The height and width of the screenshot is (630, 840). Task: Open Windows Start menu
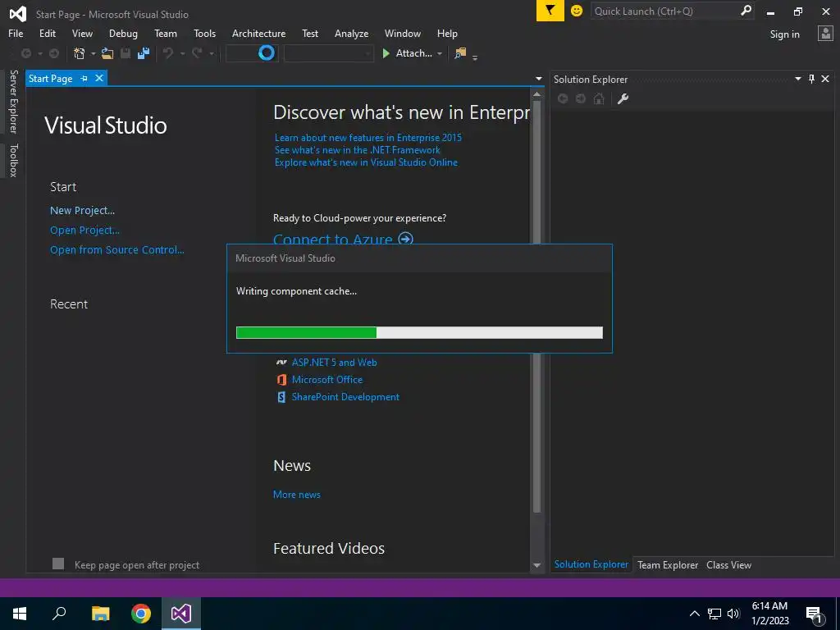point(20,614)
